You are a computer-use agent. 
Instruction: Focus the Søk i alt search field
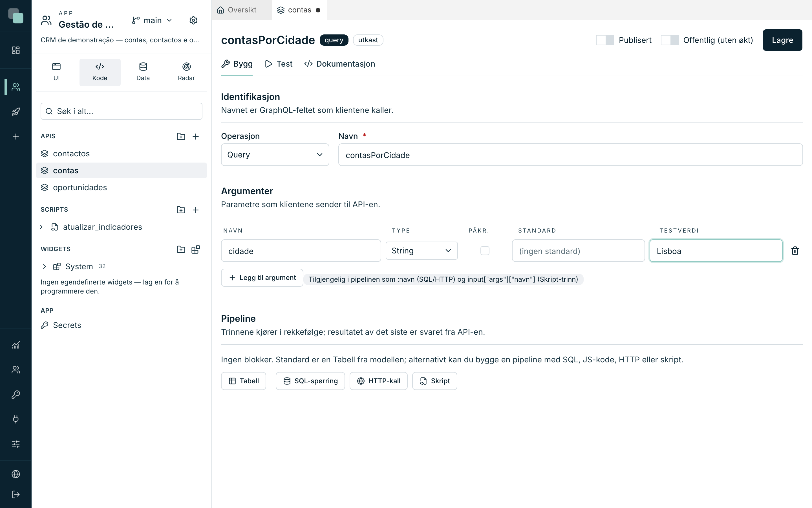click(x=122, y=111)
